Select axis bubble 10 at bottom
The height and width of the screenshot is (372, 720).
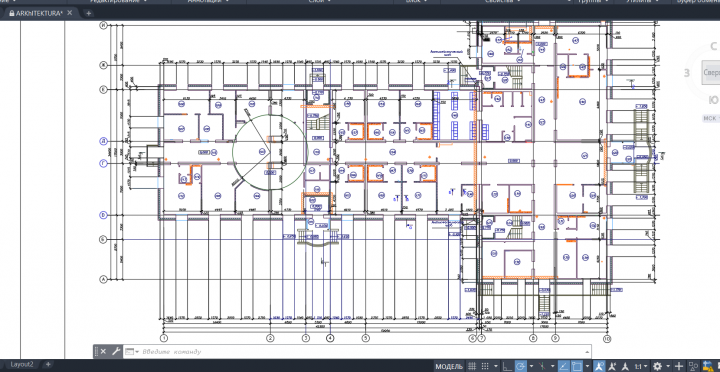pos(607,338)
